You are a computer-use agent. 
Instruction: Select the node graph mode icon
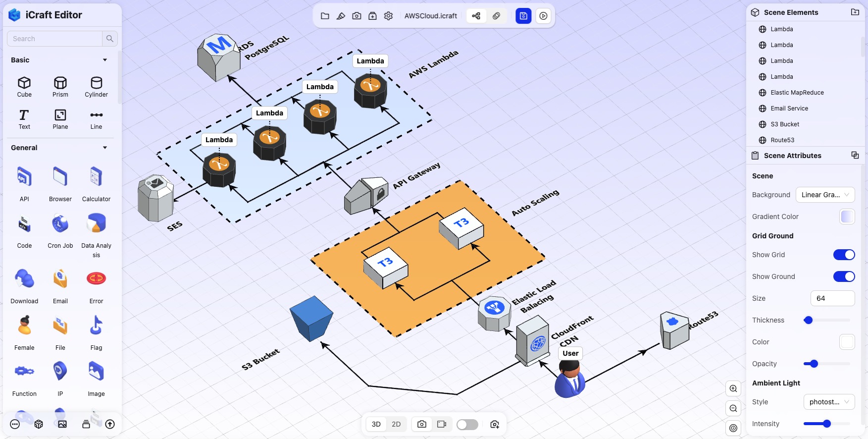coord(476,16)
